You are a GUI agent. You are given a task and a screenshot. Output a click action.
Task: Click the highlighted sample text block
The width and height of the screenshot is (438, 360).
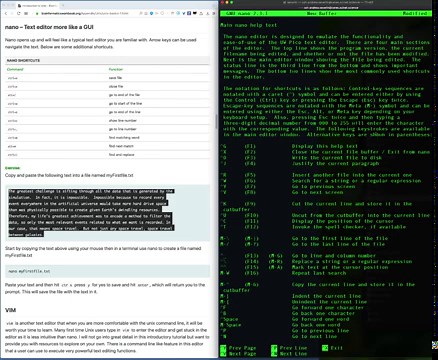[91, 213]
